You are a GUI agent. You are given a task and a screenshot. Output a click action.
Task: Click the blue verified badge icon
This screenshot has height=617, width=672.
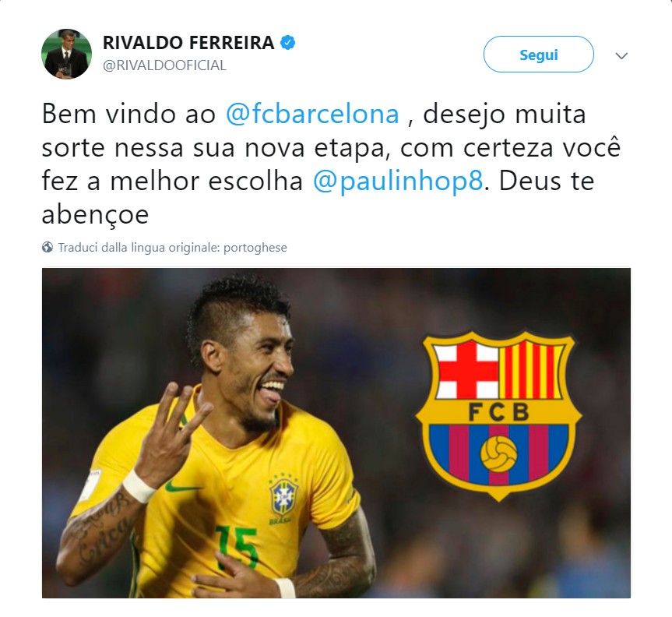pyautogui.click(x=287, y=43)
